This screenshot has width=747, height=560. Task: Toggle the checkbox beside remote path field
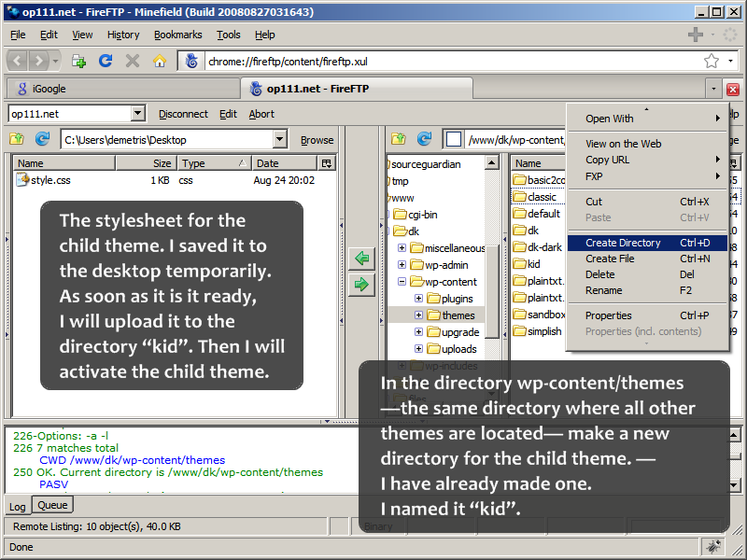click(x=454, y=139)
